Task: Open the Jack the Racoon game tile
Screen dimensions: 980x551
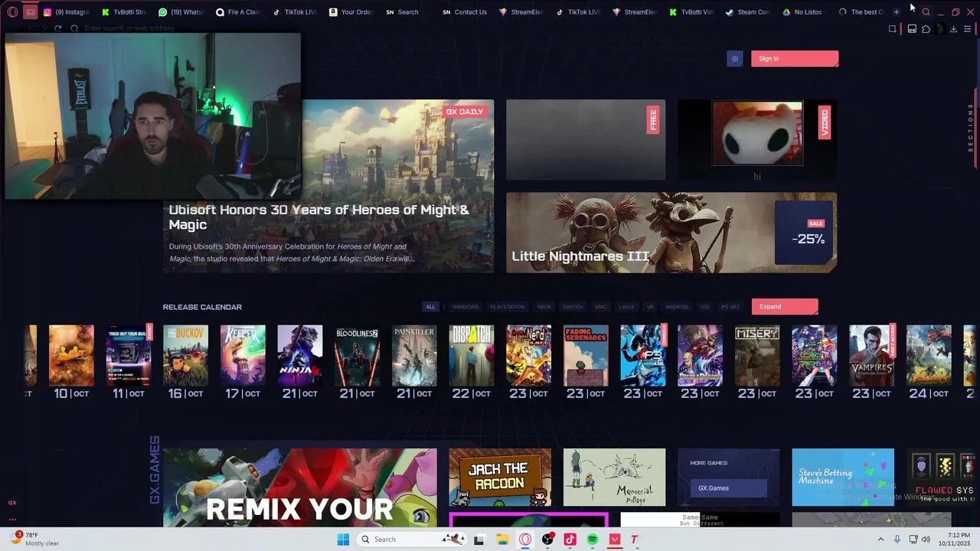Action: [x=500, y=478]
